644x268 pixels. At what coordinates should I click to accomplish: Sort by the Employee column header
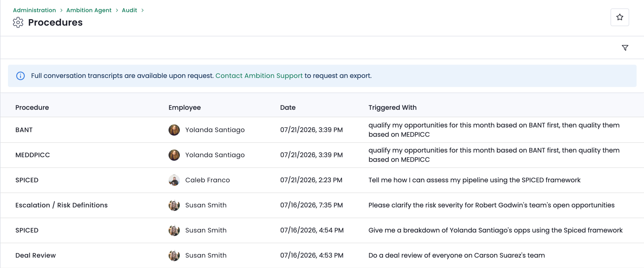pyautogui.click(x=185, y=107)
